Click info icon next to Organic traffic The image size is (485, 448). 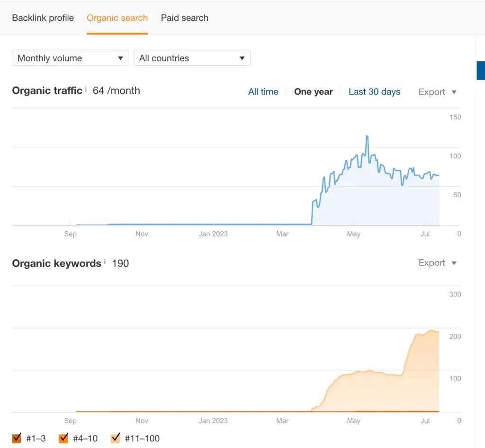click(x=86, y=89)
